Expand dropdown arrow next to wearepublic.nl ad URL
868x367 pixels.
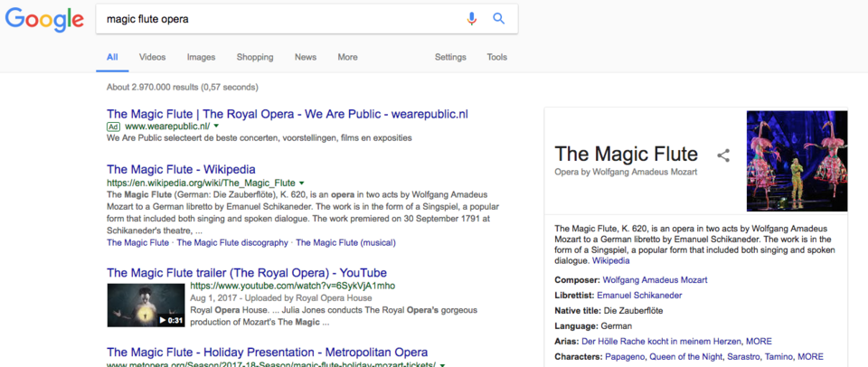click(217, 127)
